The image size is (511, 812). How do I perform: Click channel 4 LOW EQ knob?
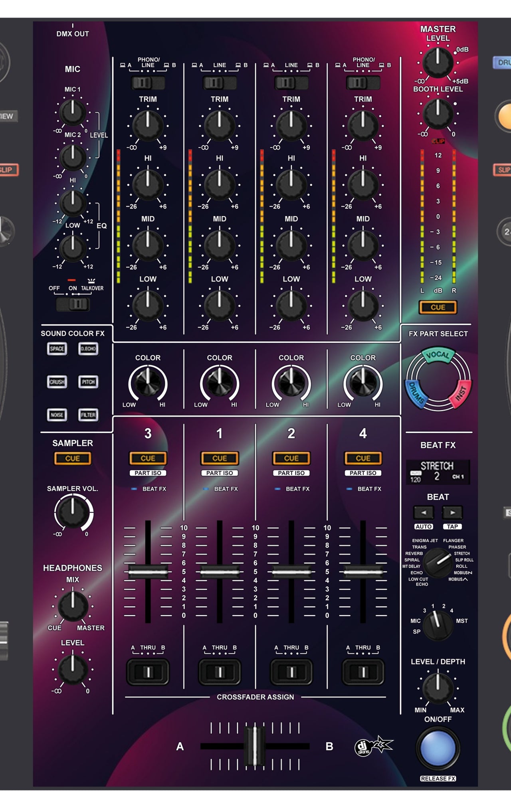363,306
